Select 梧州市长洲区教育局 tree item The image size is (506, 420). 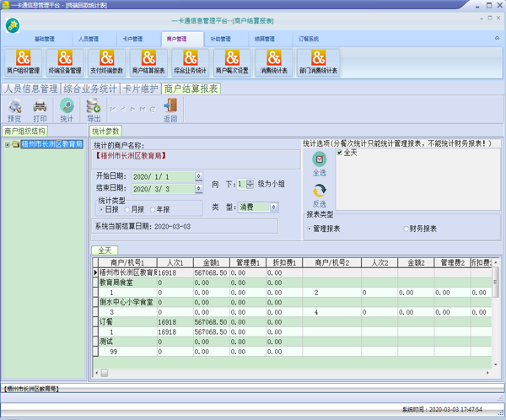(52, 144)
